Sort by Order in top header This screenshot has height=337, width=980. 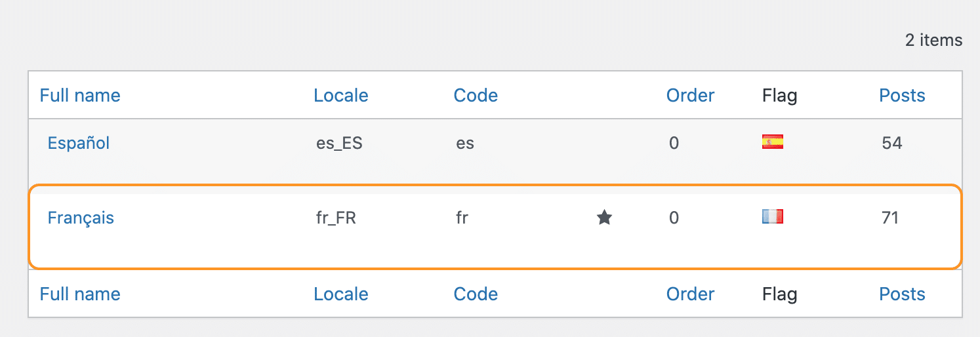pyautogui.click(x=690, y=96)
